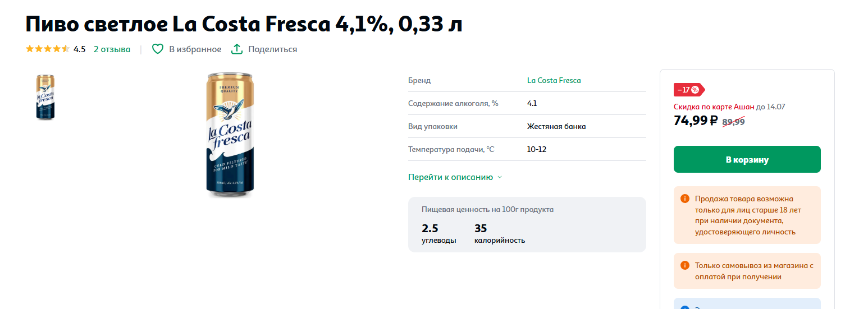Click the percent icon on discount badge

(695, 90)
